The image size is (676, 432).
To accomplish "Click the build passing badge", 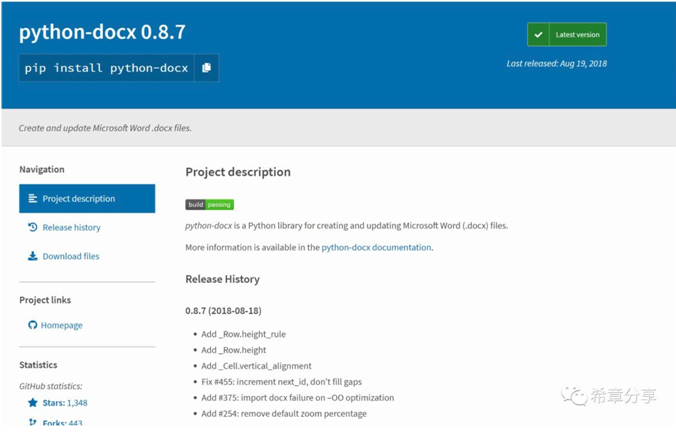I will click(x=210, y=204).
